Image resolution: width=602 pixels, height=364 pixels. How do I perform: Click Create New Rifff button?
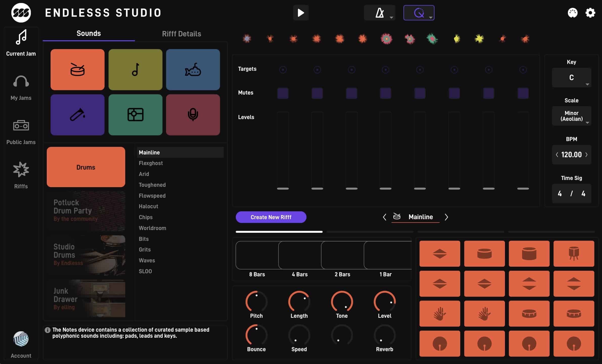(x=271, y=217)
